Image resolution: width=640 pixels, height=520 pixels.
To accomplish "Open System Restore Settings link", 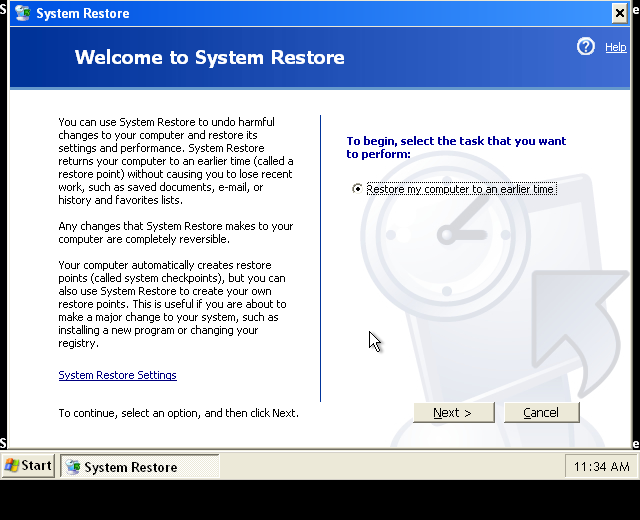I will (x=118, y=375).
